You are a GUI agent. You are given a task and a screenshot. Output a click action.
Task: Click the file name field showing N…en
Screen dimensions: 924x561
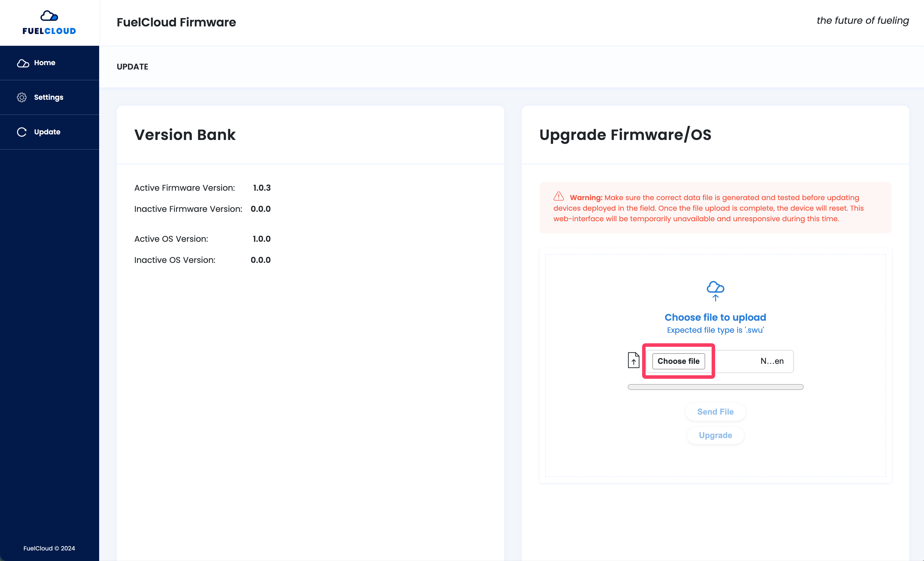[720, 361]
